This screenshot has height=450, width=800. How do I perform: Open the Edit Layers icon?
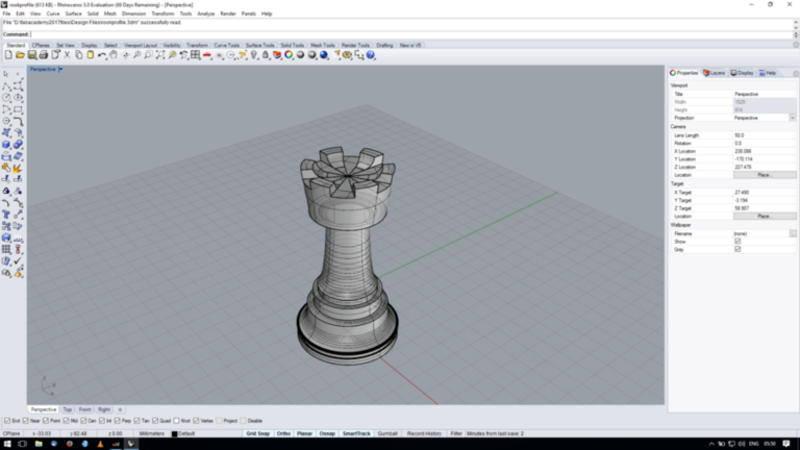tap(277, 55)
